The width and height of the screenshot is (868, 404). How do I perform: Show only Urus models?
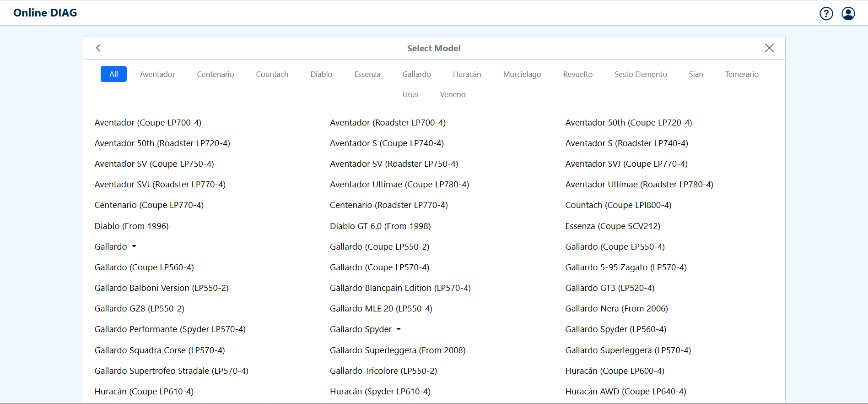click(410, 94)
